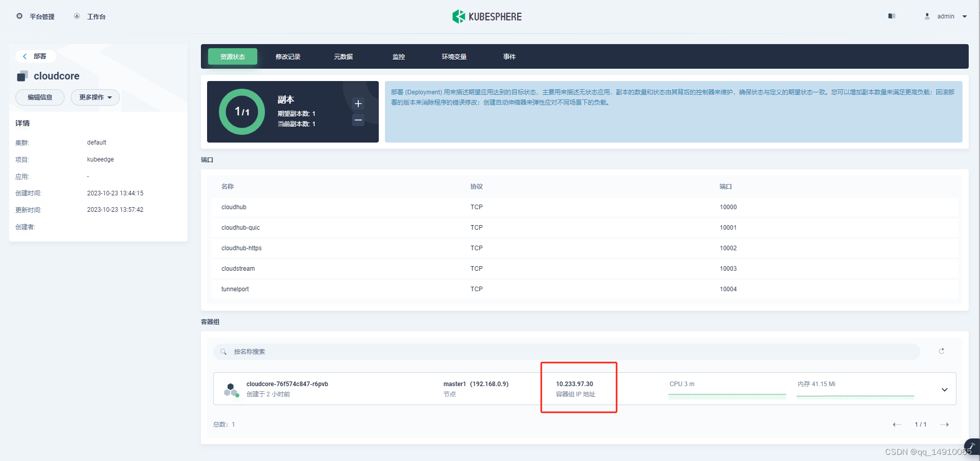Refresh the pod list
This screenshot has height=461, width=980.
[942, 351]
